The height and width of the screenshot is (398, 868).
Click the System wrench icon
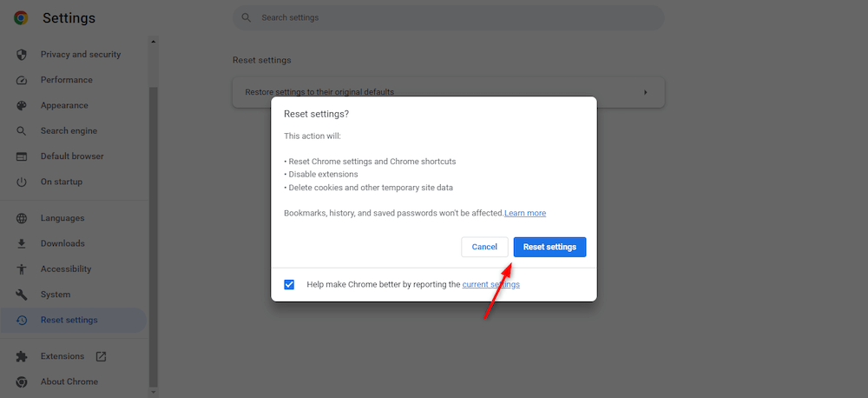(x=22, y=295)
